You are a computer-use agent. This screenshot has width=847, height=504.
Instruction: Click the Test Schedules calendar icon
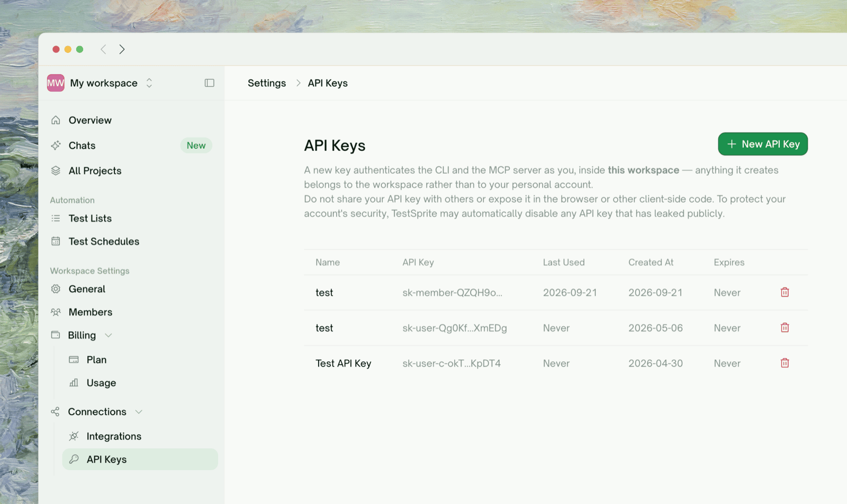[x=56, y=241]
